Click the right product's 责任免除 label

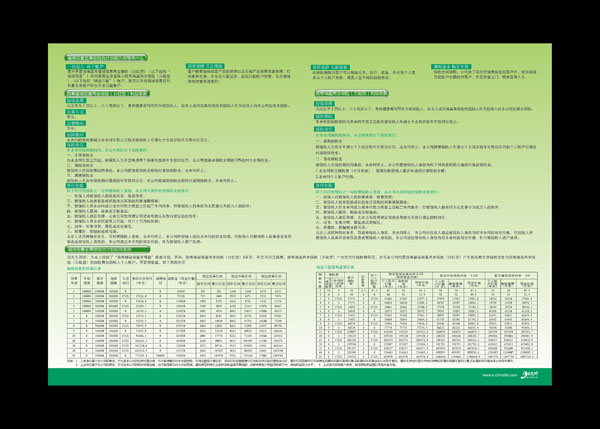click(x=325, y=185)
